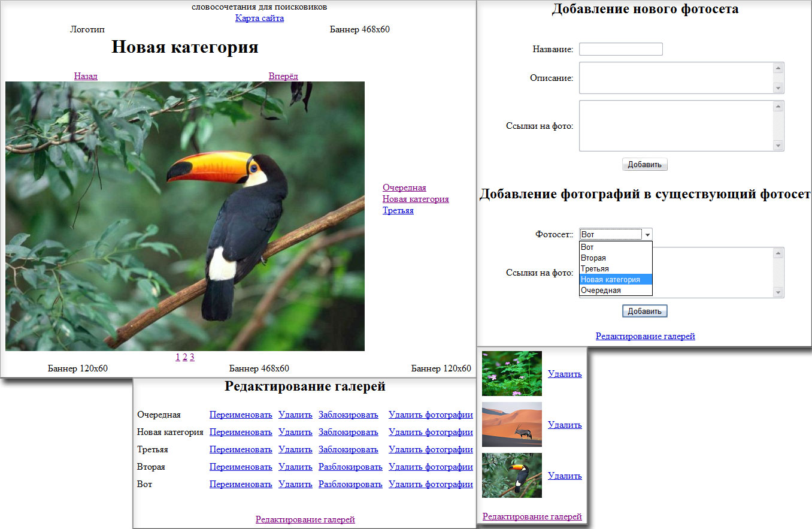812x529 pixels.
Task: Click the Назад navigation link
Action: [x=86, y=76]
